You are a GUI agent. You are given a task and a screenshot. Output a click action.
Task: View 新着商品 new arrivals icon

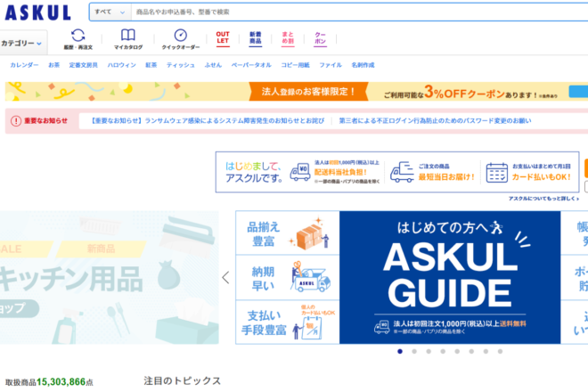click(x=256, y=39)
